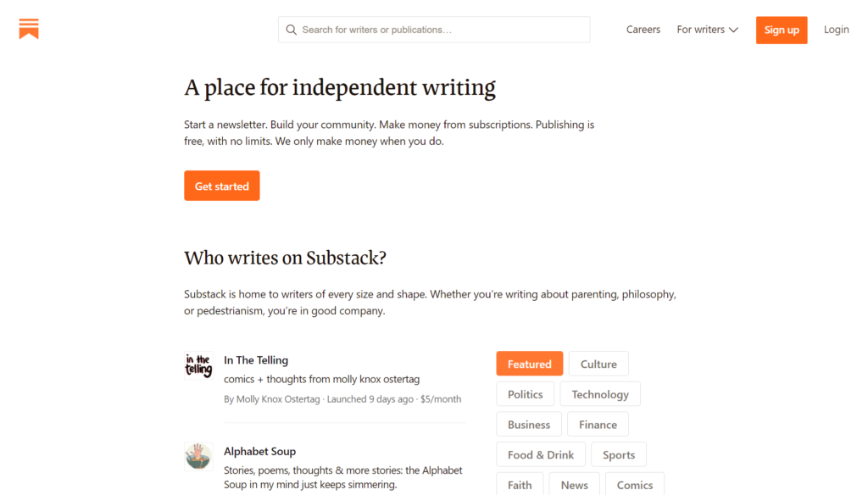Open the Careers link
Image resolution: width=868 pixels, height=495 pixels.
coord(643,30)
